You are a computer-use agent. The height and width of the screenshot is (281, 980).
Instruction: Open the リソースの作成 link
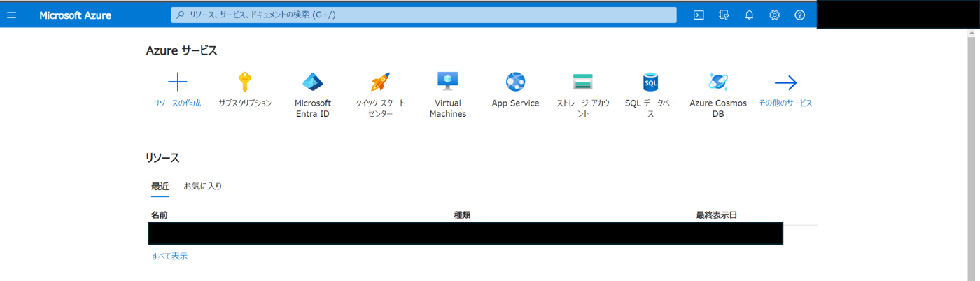(177, 103)
